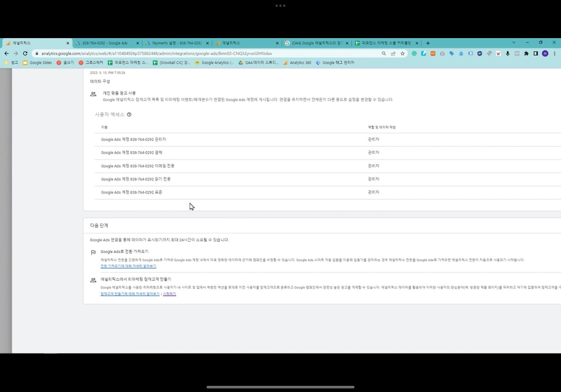Open the Google Slides bookmark

click(x=37, y=63)
